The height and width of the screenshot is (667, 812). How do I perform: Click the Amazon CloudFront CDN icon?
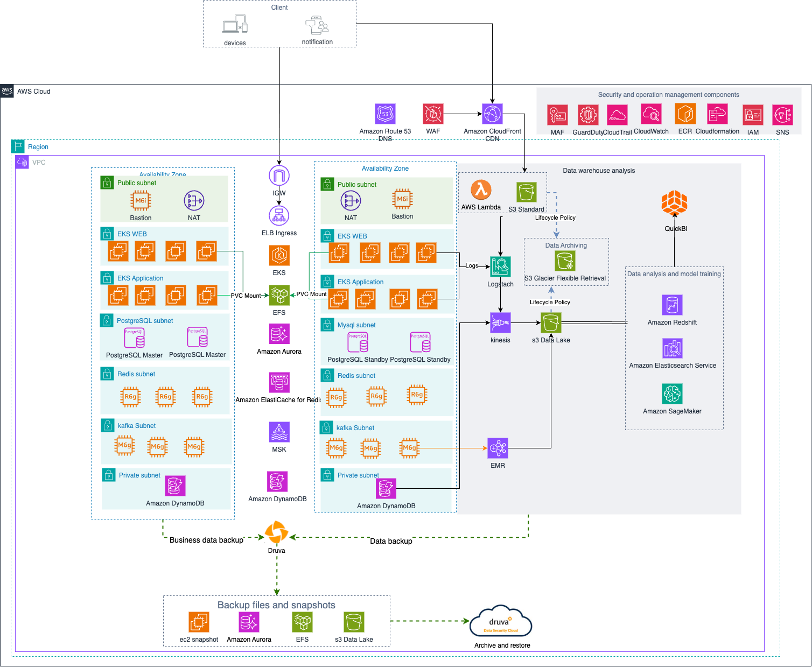click(x=492, y=114)
